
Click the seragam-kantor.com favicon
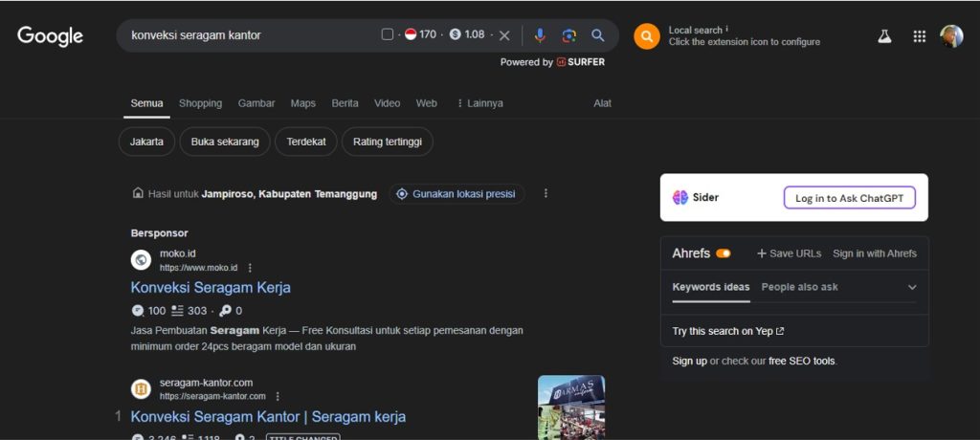click(x=142, y=388)
